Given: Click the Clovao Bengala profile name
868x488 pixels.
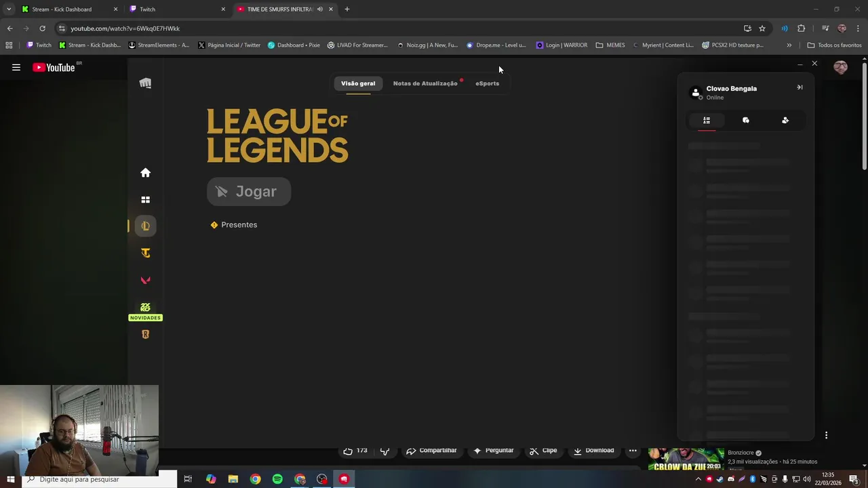Looking at the screenshot, I should point(731,89).
